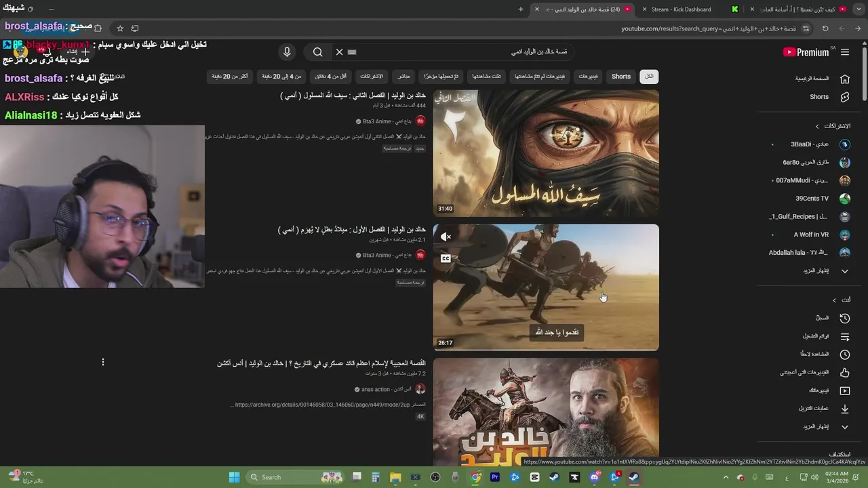Viewport: 868px width, 488px height.
Task: Open the history (السجل) sidebar entry
Action: [x=833, y=318]
